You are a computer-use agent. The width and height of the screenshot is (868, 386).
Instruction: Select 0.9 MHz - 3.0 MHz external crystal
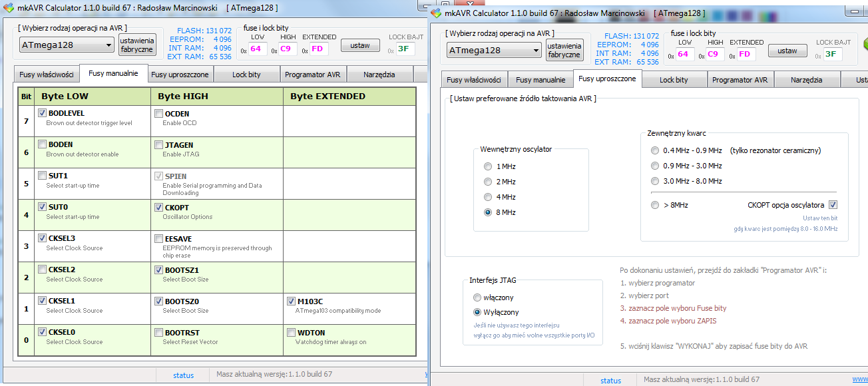(x=655, y=166)
